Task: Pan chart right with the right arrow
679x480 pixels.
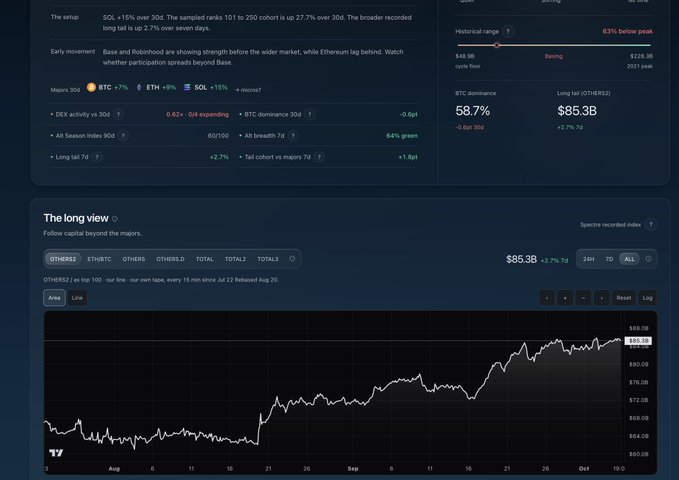Action: [x=601, y=298]
